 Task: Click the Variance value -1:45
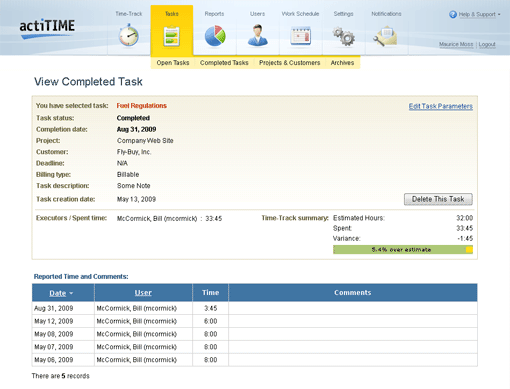[465, 239]
